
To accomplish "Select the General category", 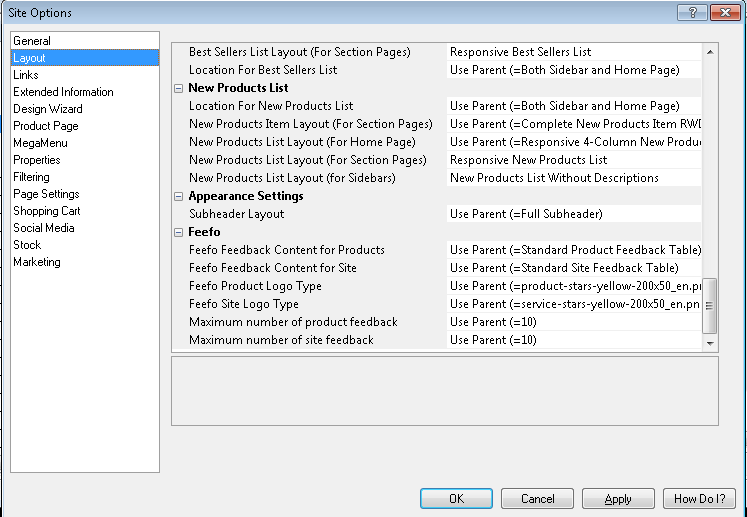I will click(32, 41).
